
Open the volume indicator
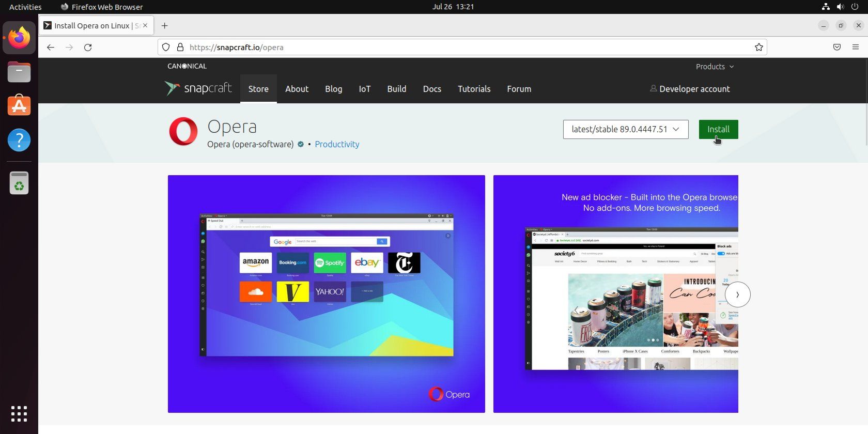click(840, 7)
